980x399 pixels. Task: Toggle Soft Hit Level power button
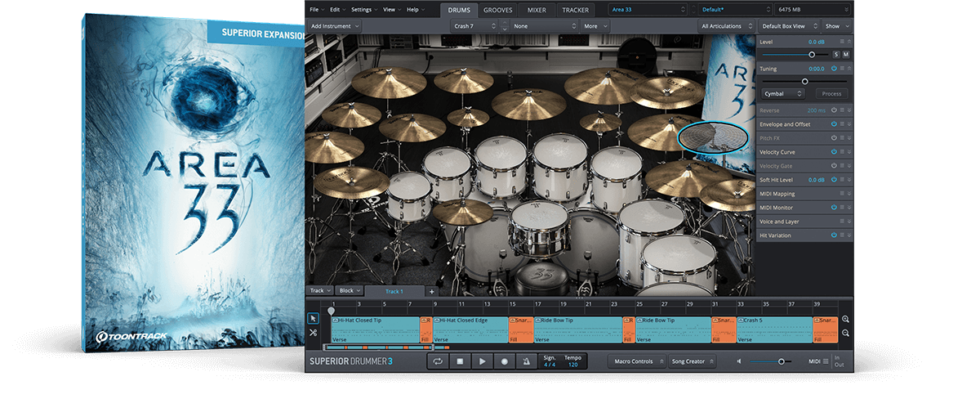pos(835,180)
